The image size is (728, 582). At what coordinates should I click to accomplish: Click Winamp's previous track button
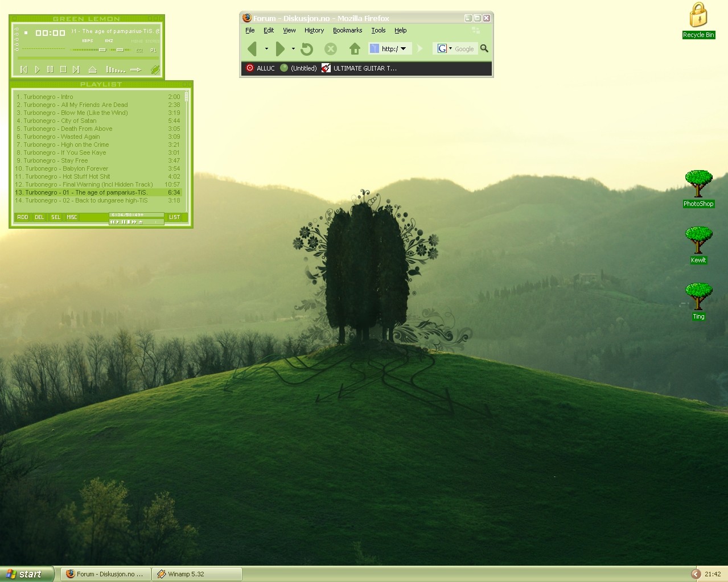[x=24, y=69]
